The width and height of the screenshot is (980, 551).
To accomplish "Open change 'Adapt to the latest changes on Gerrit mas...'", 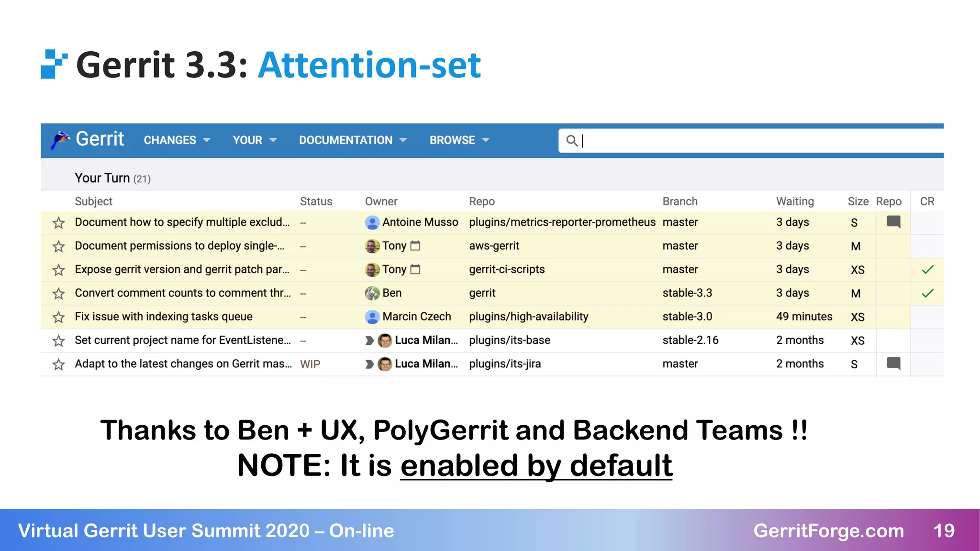I will pos(183,364).
